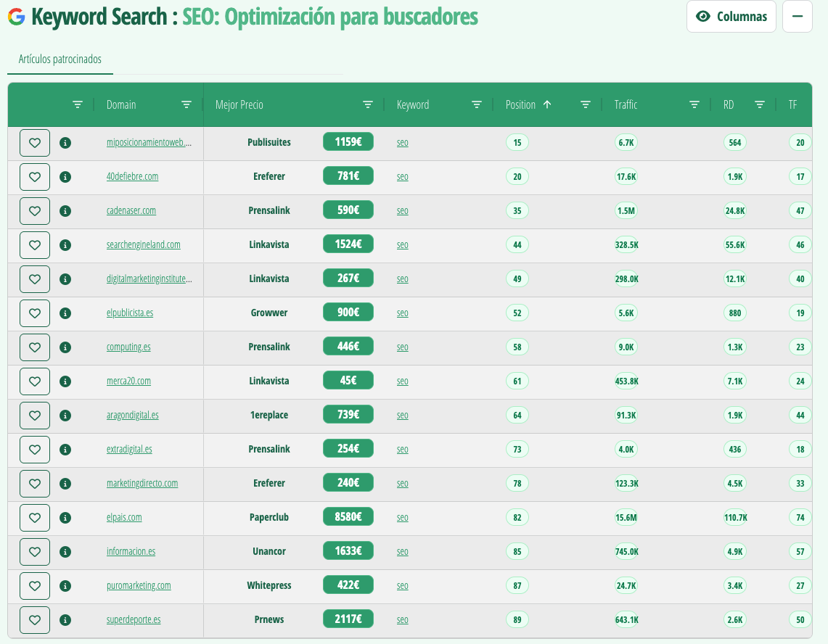The width and height of the screenshot is (828, 644).
Task: Open filter on first favorites column
Action: 78,104
